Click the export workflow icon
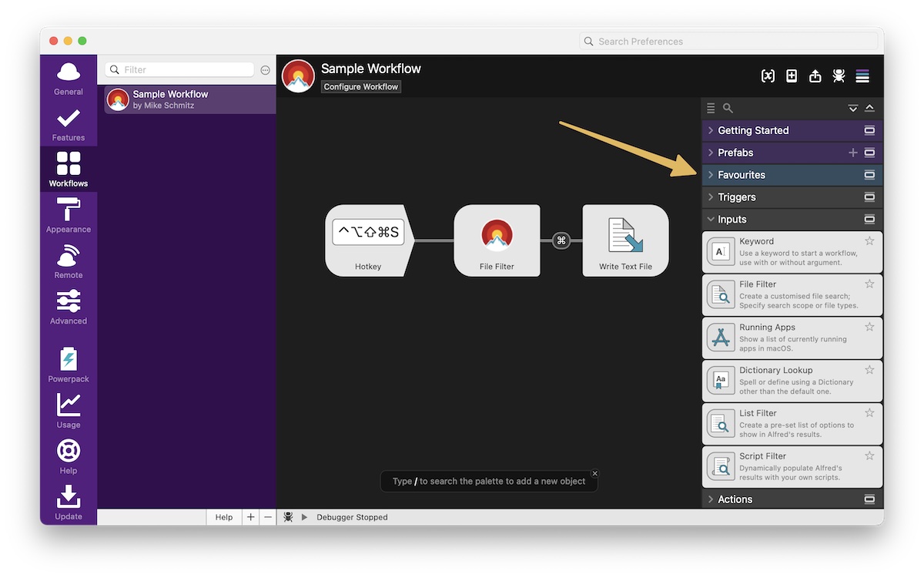 pyautogui.click(x=815, y=76)
